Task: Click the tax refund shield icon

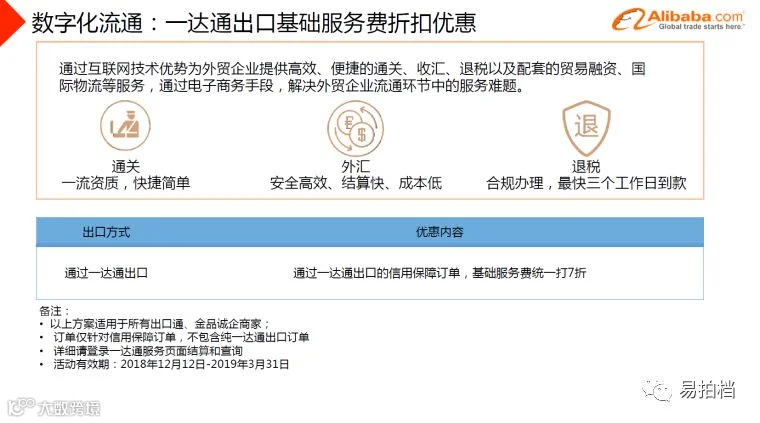Action: coord(586,128)
